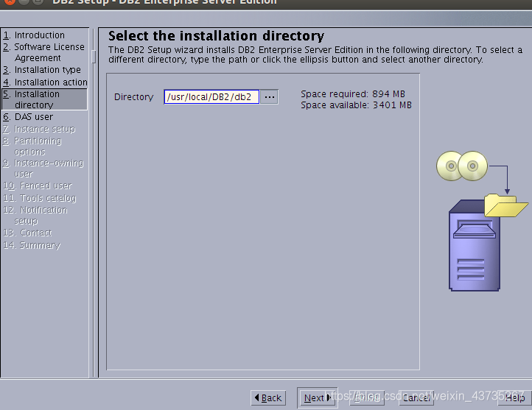Click disabled step 14 Summary
The image size is (532, 410).
pyautogui.click(x=32, y=245)
